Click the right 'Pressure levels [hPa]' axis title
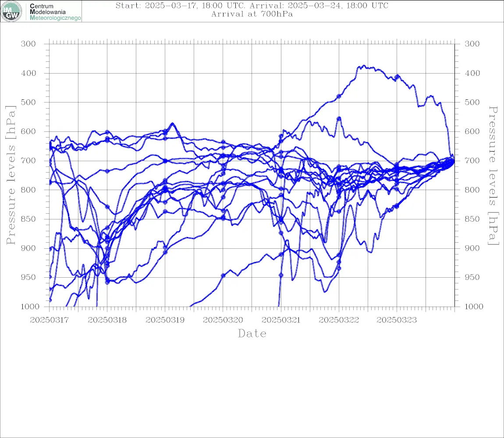Image resolution: width=504 pixels, height=438 pixels. click(x=493, y=176)
